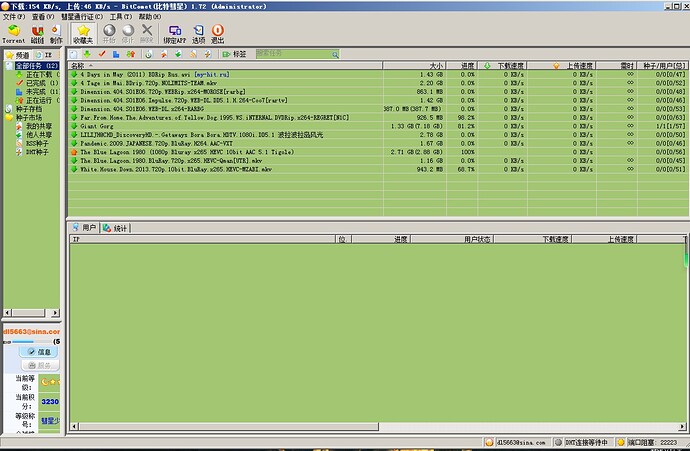Click the 制作 create torrent icon

[56, 34]
